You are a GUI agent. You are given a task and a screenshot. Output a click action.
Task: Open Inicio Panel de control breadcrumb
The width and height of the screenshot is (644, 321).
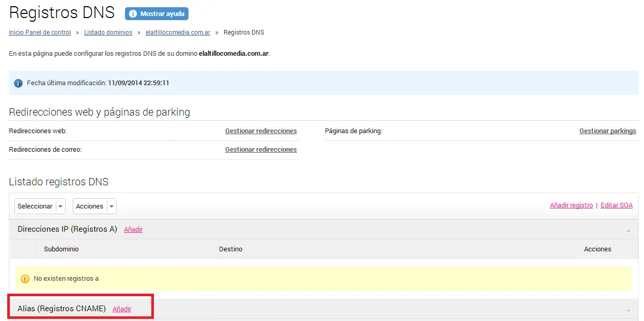40,33
